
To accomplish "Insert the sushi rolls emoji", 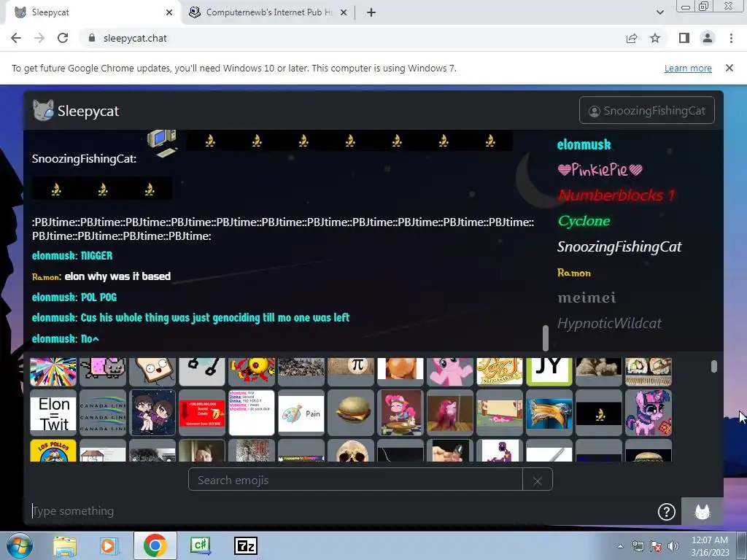I will (x=648, y=371).
